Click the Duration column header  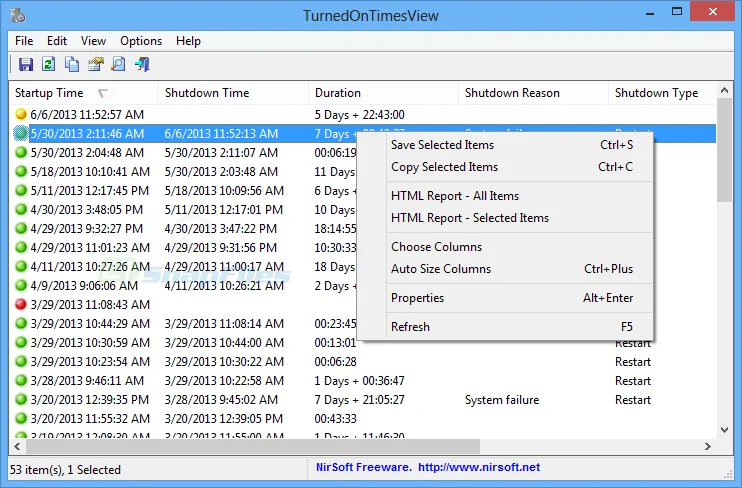(338, 93)
